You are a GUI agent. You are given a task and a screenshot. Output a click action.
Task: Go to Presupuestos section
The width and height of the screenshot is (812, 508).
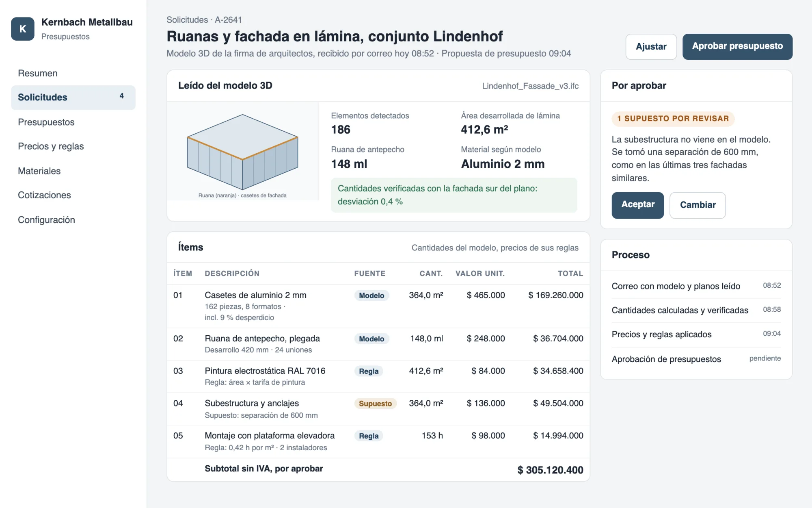[x=73, y=122]
